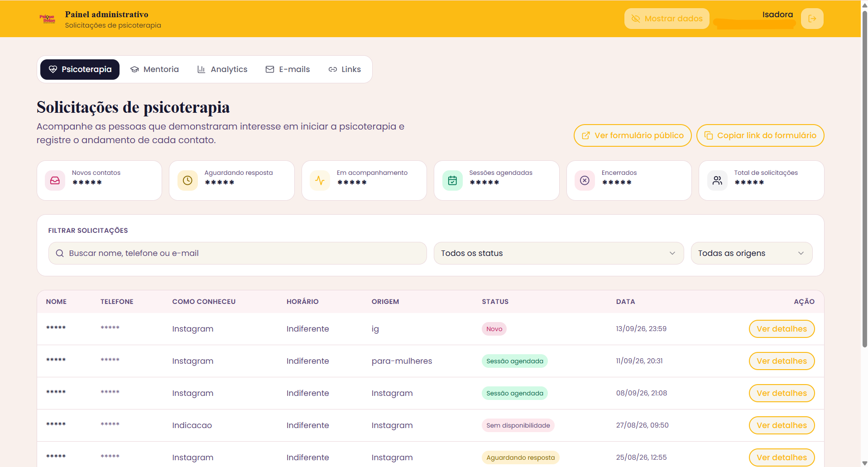This screenshot has width=868, height=467.
Task: Open the Analytics tab
Action: (222, 69)
